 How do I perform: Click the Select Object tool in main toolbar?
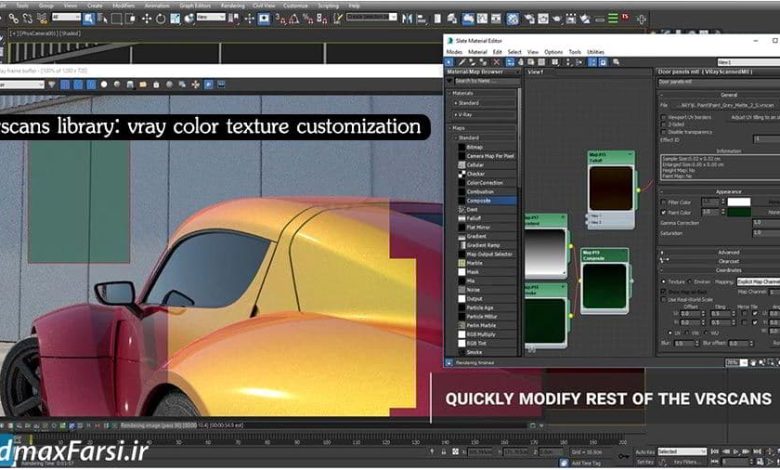(90, 18)
